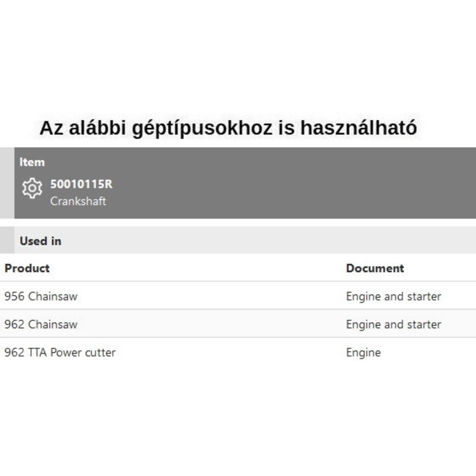Image resolution: width=476 pixels, height=476 pixels.
Task: Click blank middle space in 962 Chainsaw row
Action: 208,324
